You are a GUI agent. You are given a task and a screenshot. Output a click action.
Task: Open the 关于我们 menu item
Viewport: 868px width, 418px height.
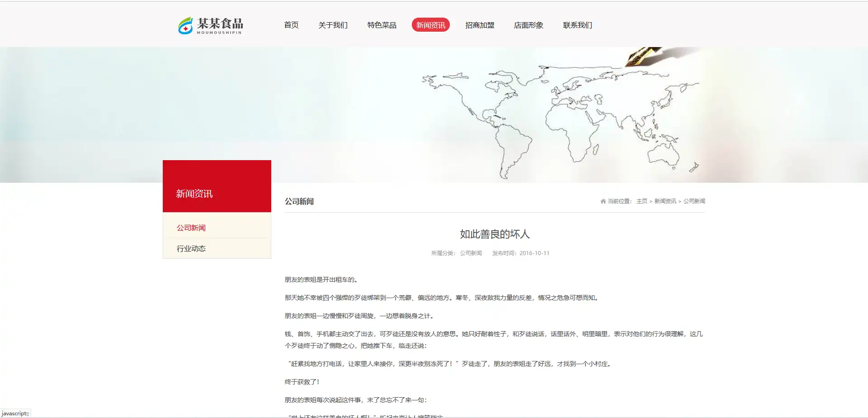tap(333, 25)
